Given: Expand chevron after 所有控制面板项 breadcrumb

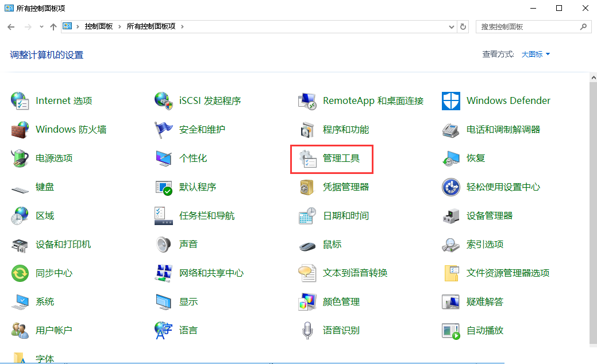Looking at the screenshot, I should pyautogui.click(x=182, y=26).
